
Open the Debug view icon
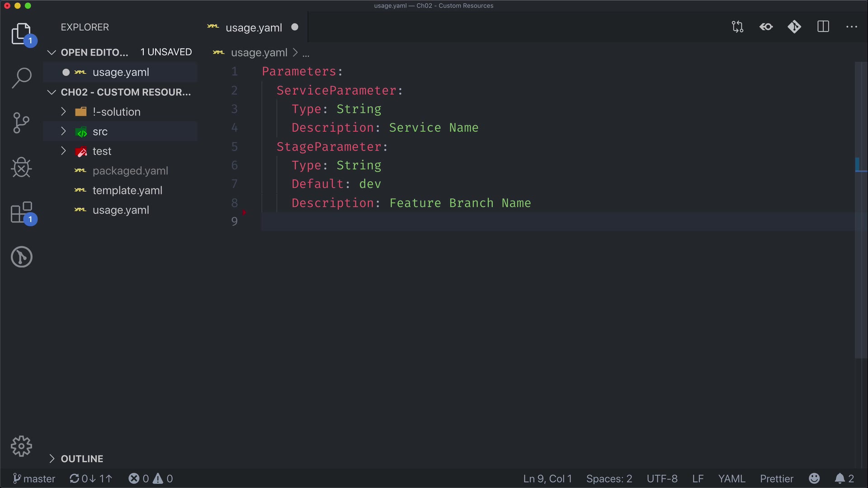point(21,167)
